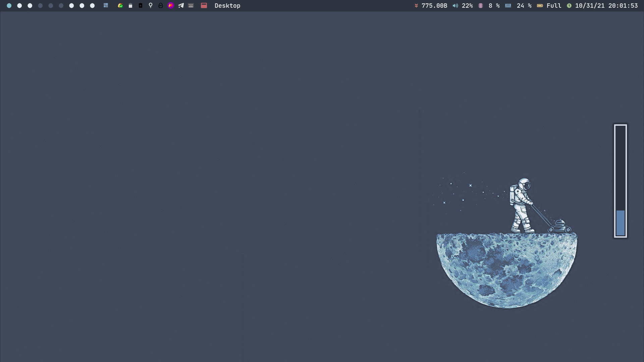Open the purple flame tray icon

point(171,5)
